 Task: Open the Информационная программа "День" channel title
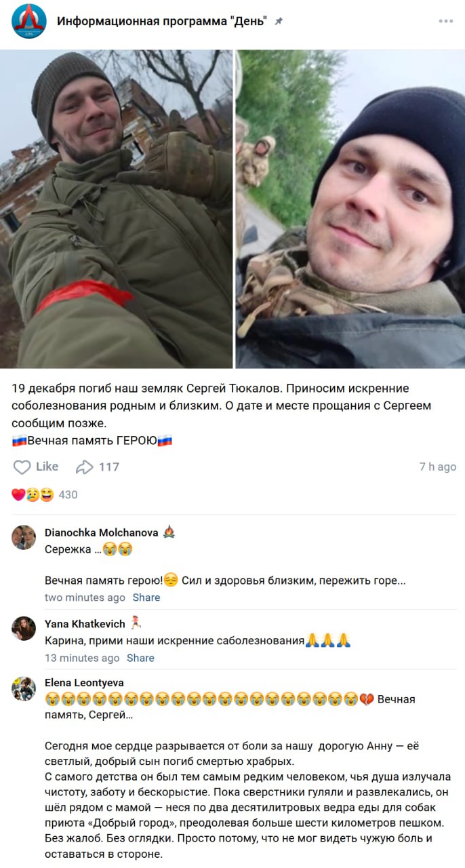pyautogui.click(x=163, y=21)
